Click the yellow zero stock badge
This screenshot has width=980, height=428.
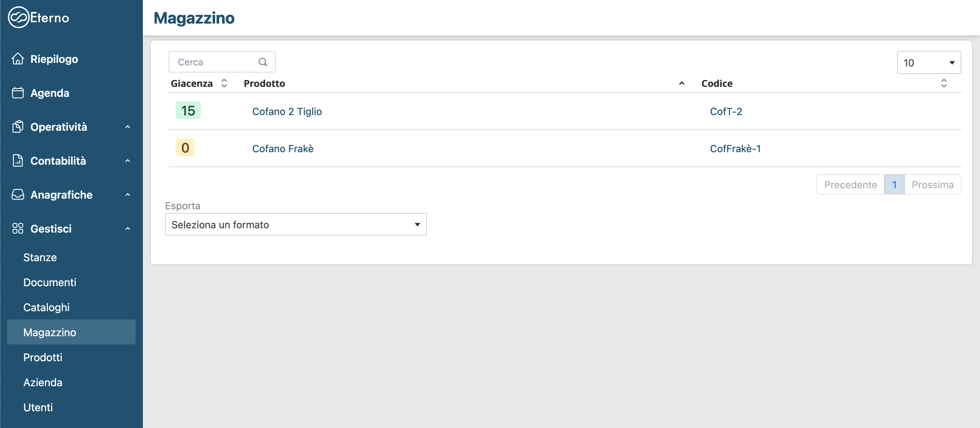coord(185,148)
